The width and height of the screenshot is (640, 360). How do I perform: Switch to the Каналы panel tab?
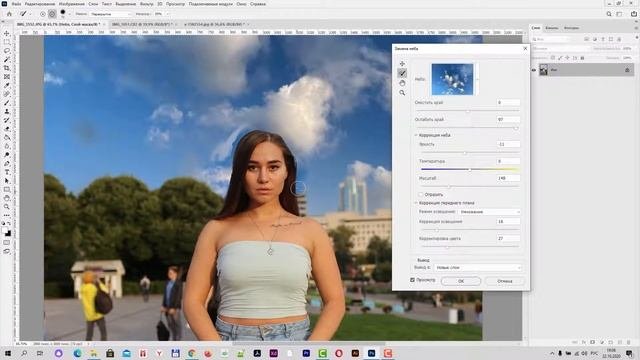tap(551, 28)
